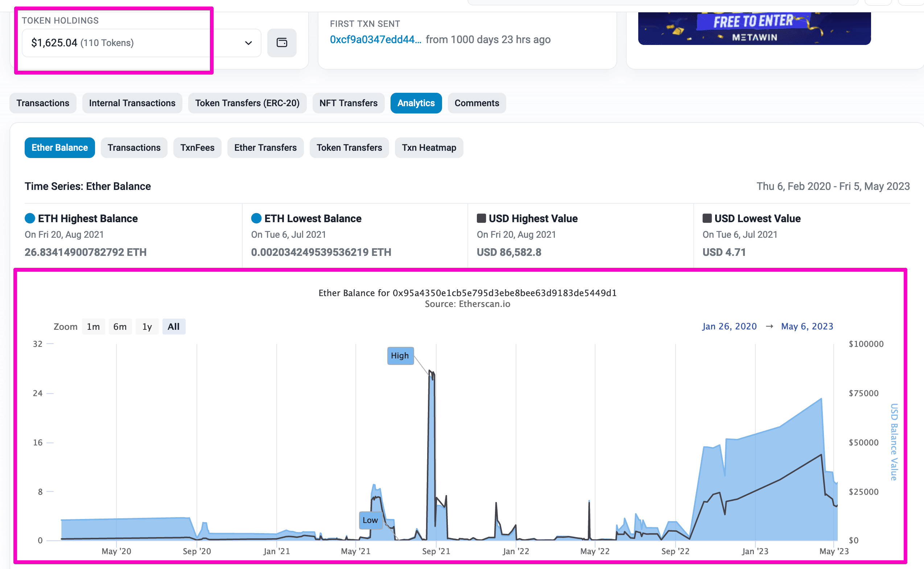Show the TxnFees analytics chart
The width and height of the screenshot is (924, 569).
(197, 148)
